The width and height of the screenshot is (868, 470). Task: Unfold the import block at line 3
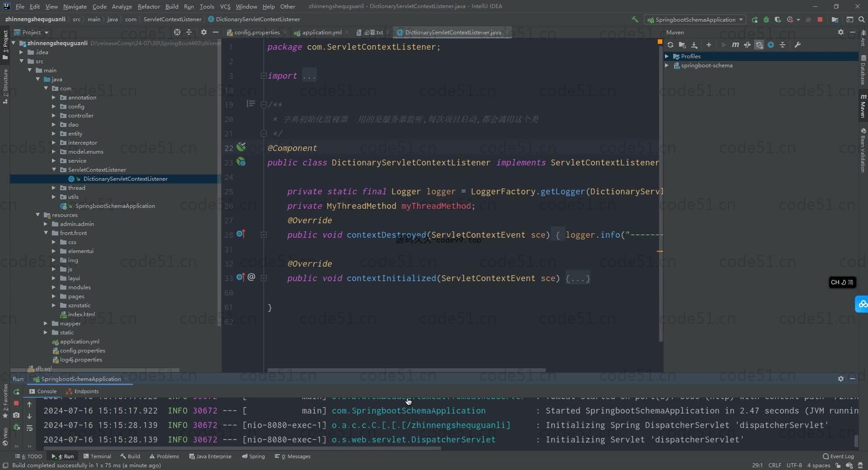pyautogui.click(x=264, y=75)
